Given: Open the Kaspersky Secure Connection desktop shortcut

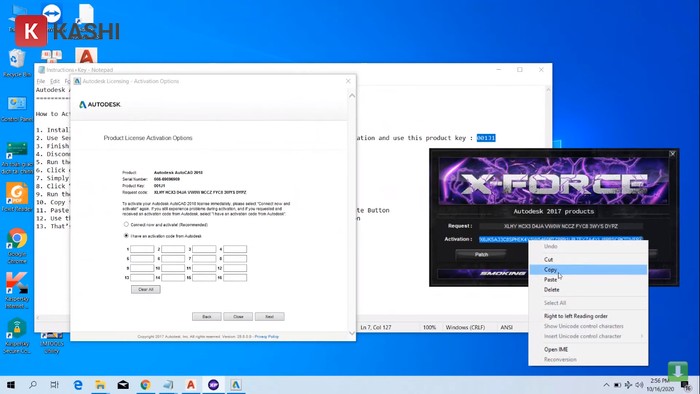Looking at the screenshot, I should 17,336.
